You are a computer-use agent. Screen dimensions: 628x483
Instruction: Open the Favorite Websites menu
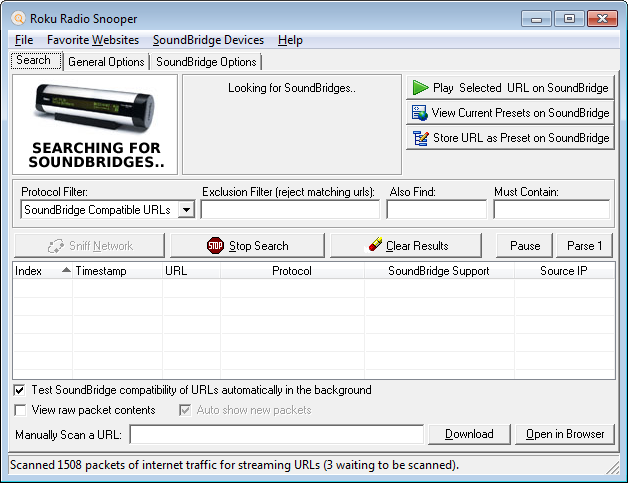pos(93,40)
